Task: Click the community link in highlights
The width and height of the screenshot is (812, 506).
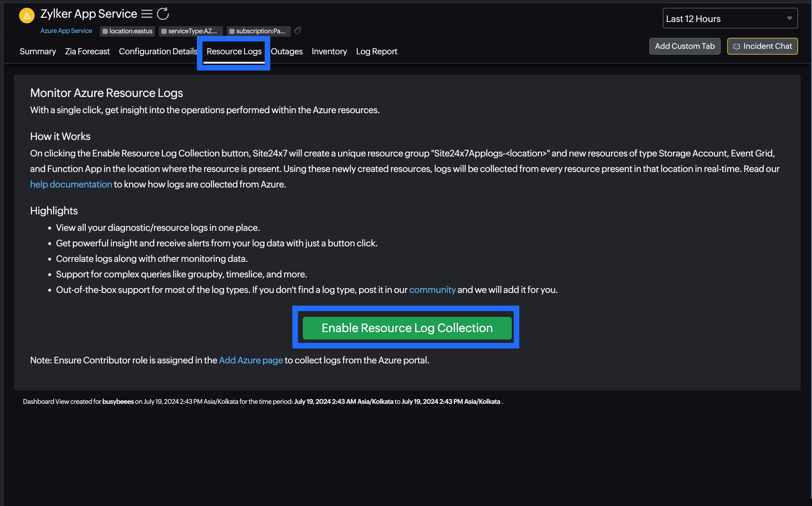Action: [x=432, y=289]
